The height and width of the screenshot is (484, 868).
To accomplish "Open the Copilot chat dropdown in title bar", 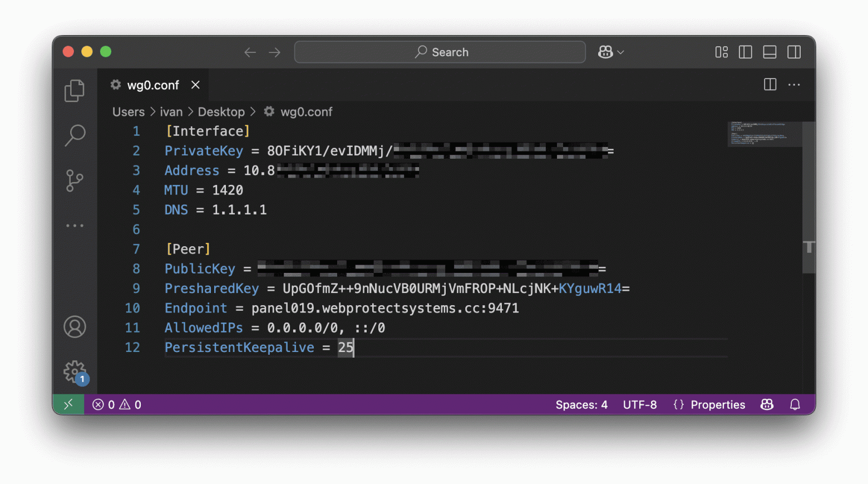I will (x=611, y=52).
